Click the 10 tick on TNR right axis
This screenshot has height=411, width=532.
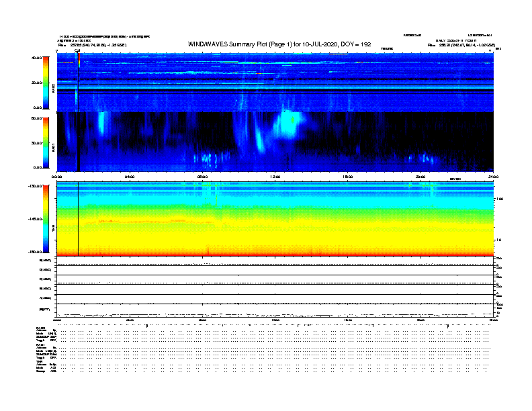tap(498, 240)
